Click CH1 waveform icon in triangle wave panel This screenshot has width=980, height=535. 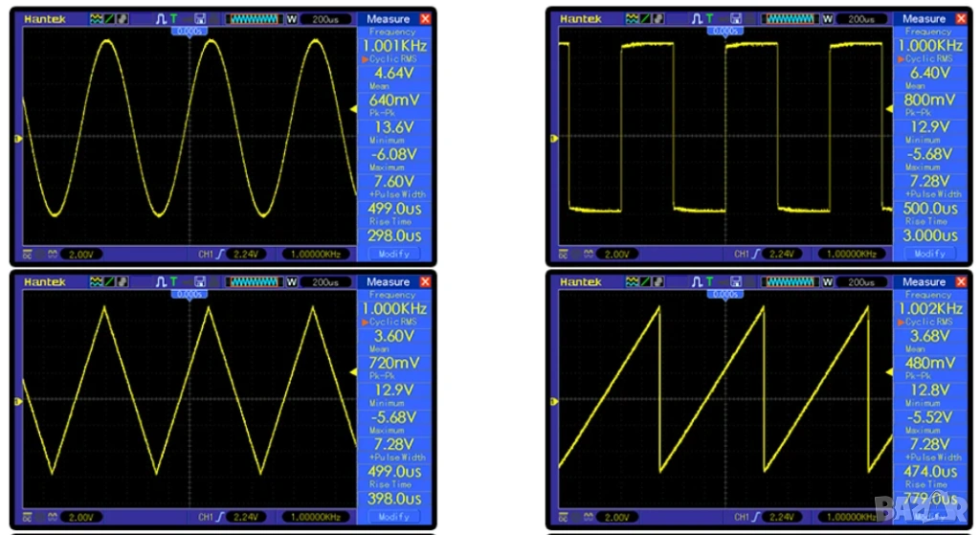tap(97, 282)
